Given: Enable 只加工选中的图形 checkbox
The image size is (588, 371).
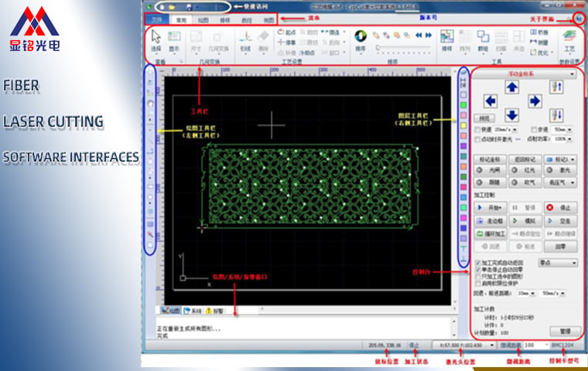Looking at the screenshot, I should (x=478, y=277).
